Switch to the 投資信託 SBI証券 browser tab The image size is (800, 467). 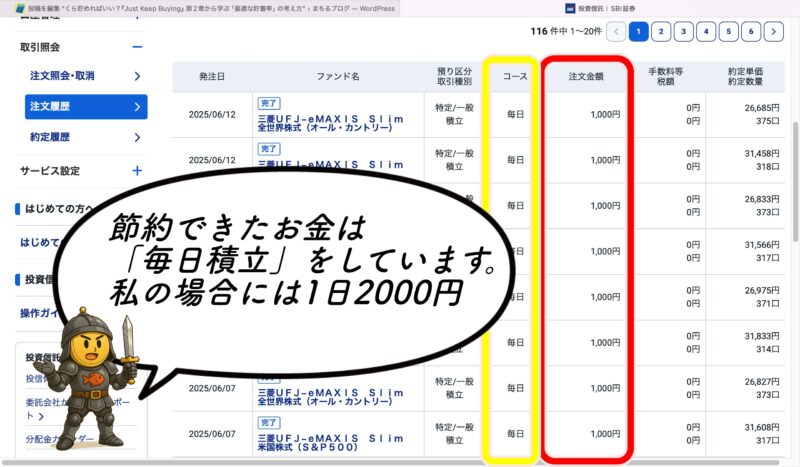[x=600, y=8]
